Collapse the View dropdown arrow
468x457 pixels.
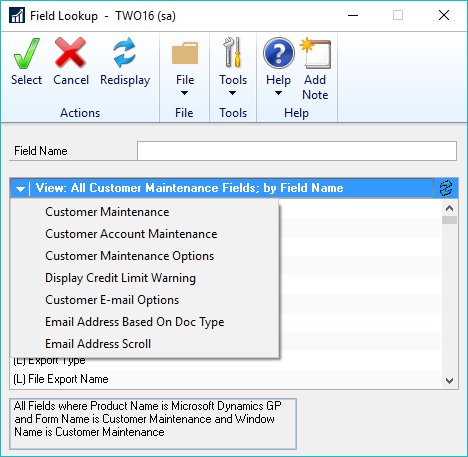[20, 189]
